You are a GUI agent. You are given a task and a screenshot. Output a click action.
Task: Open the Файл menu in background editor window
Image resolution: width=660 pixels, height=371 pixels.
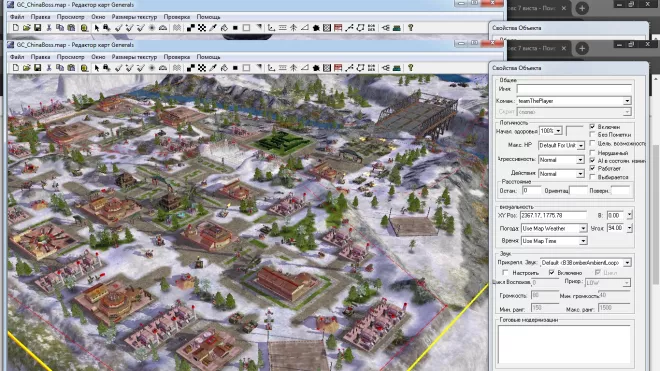pos(17,17)
